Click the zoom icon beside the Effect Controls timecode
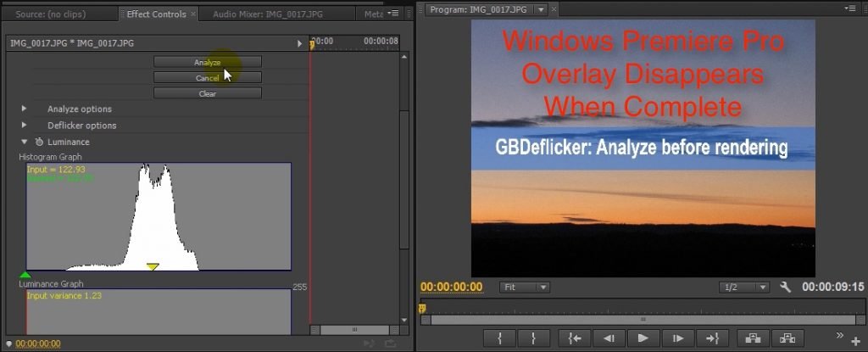The image size is (868, 352). pos(8,344)
